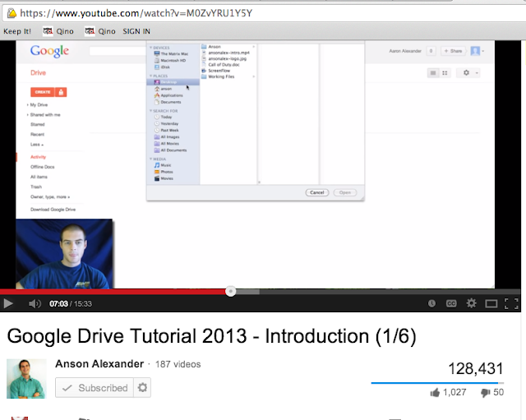This screenshot has height=420, width=526.
Task: Collapse the MEDIA section triangle
Action: (150, 159)
